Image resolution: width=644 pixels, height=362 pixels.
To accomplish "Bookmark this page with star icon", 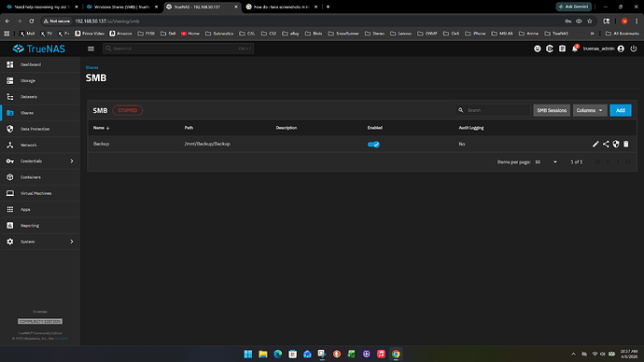I will click(589, 21).
